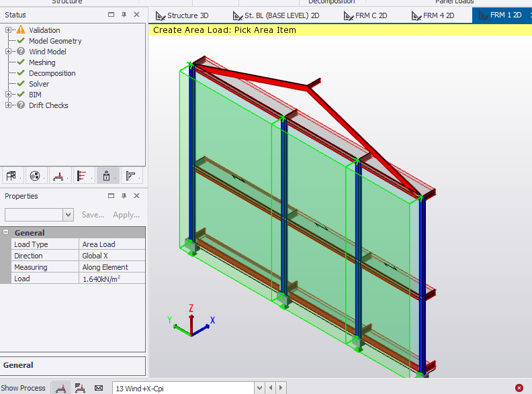Select the Solver status item
This screenshot has height=394, width=532.
coord(39,84)
